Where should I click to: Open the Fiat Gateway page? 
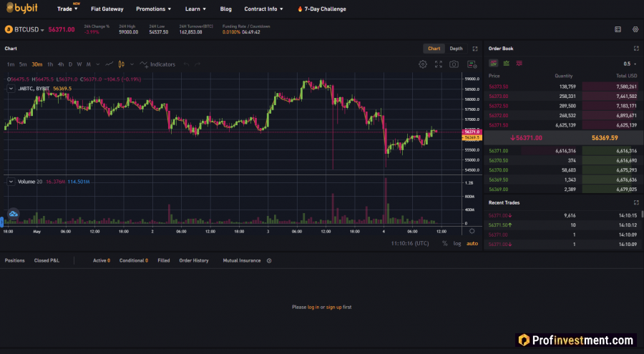[x=107, y=9]
